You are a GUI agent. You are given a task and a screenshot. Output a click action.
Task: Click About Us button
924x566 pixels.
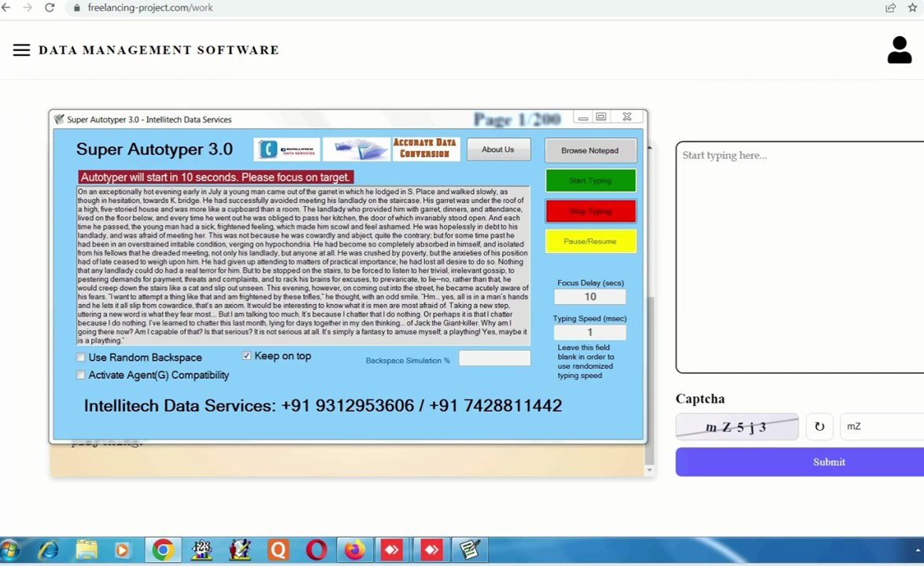tap(498, 149)
